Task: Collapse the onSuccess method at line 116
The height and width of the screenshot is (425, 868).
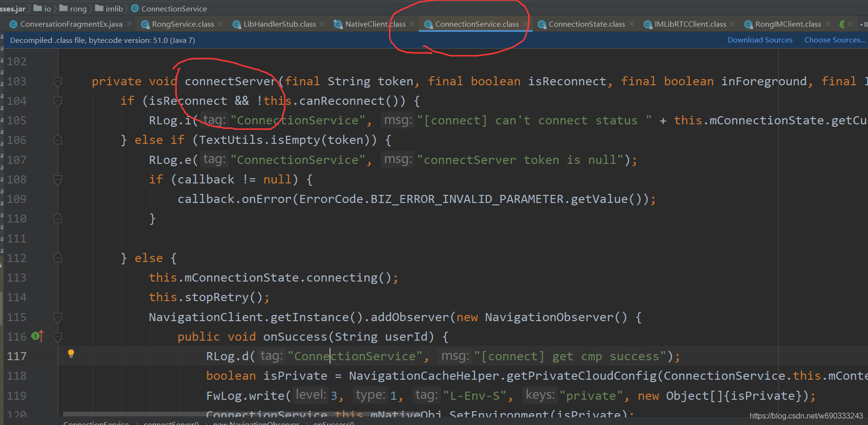Action: (58, 337)
